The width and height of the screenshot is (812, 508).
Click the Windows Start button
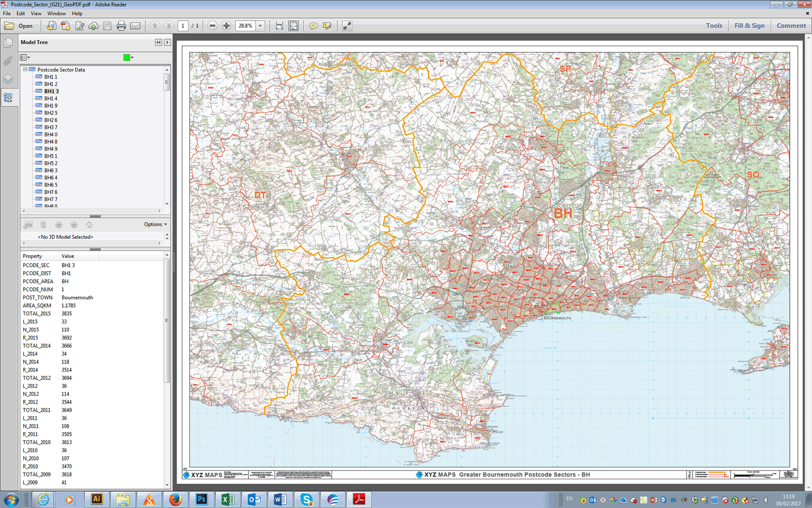10,499
